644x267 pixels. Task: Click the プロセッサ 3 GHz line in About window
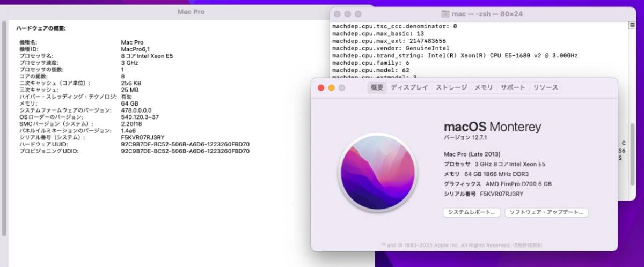[x=494, y=165]
